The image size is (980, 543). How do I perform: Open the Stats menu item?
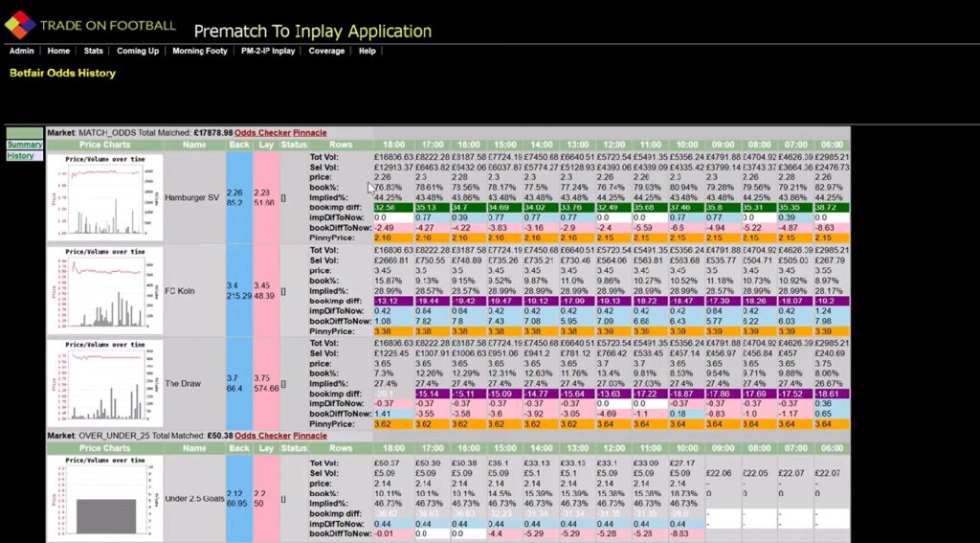pyautogui.click(x=93, y=52)
